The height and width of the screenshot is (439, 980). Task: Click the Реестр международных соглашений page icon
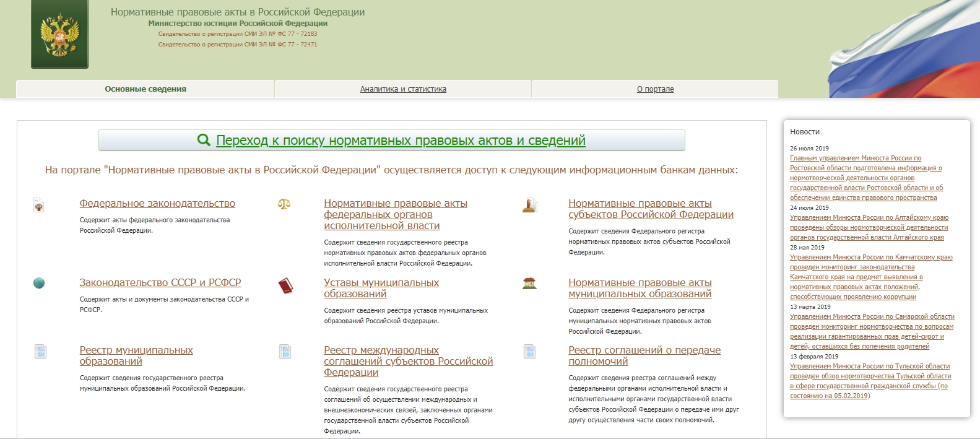[285, 351]
